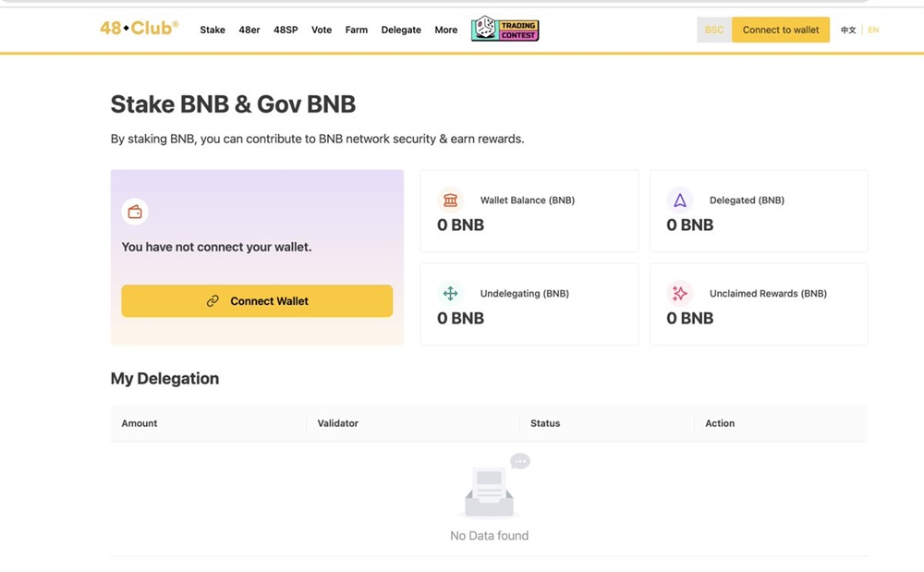Screen dimensions: 924x572
Task: Expand the More menu
Action: click(446, 30)
